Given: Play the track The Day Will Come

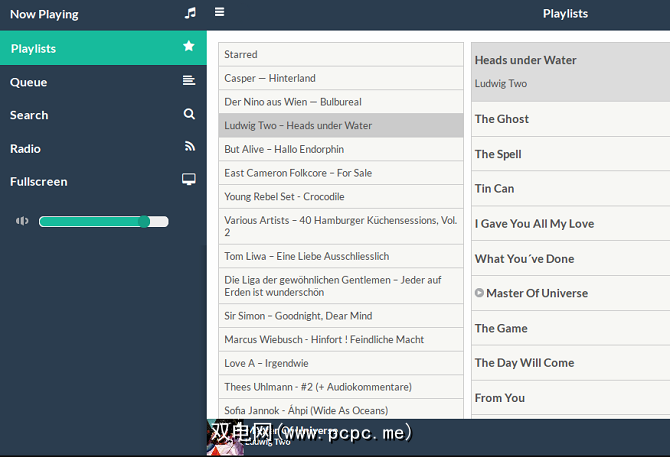Looking at the screenshot, I should point(571,363).
